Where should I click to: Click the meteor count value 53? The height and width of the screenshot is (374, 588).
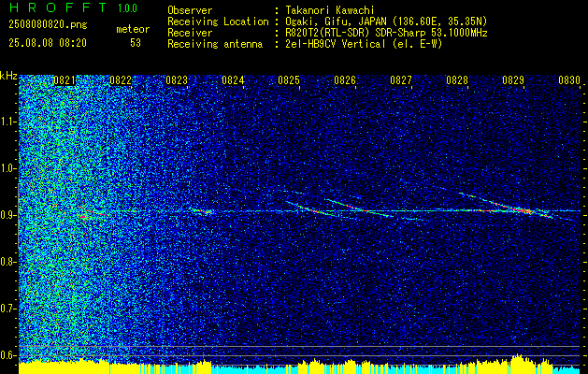136,43
